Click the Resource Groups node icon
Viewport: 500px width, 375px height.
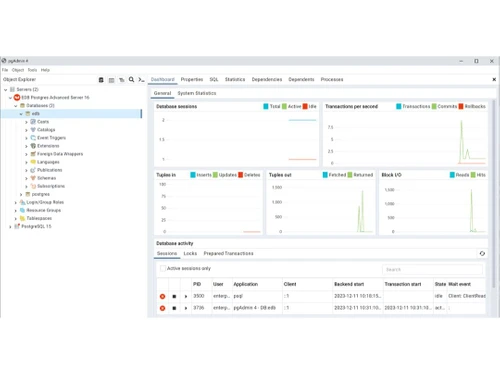point(22,210)
